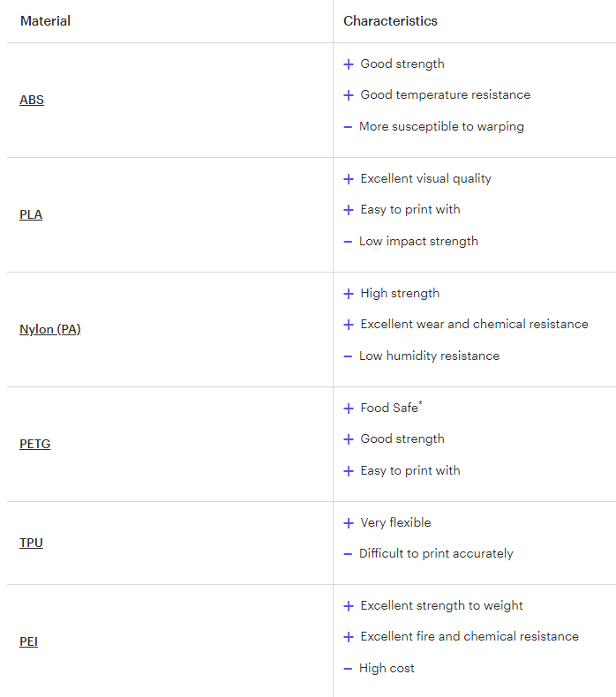Click minus icon beside Low impact strength
This screenshot has width=616, height=697.
click(348, 243)
